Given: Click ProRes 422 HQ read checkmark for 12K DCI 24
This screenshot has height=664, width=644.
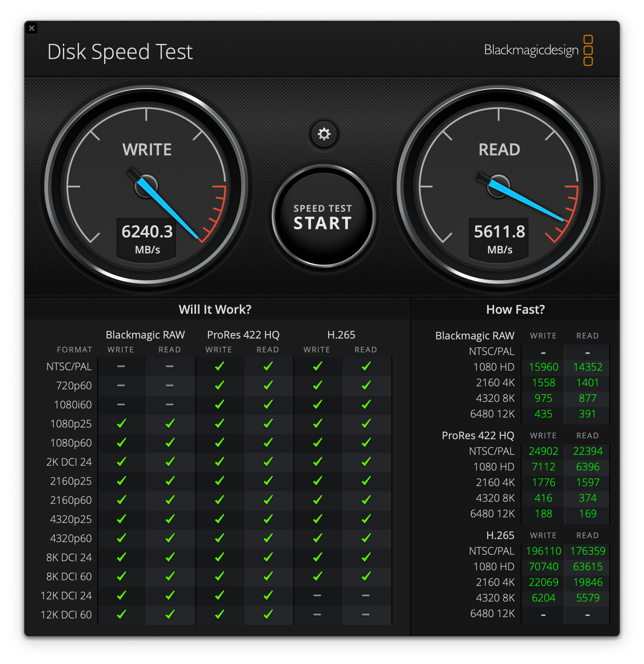Looking at the screenshot, I should pos(268,595).
